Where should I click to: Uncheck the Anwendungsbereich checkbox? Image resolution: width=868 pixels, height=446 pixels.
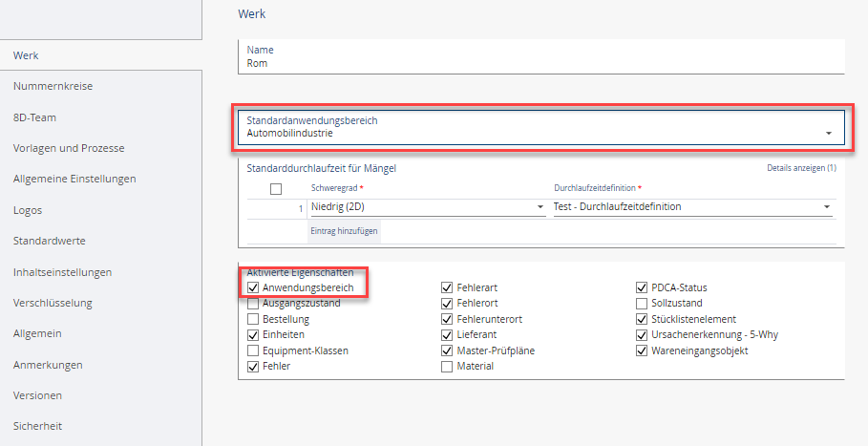click(x=253, y=287)
